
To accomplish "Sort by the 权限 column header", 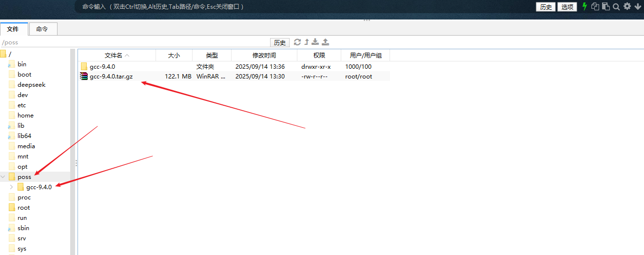I will coord(319,56).
